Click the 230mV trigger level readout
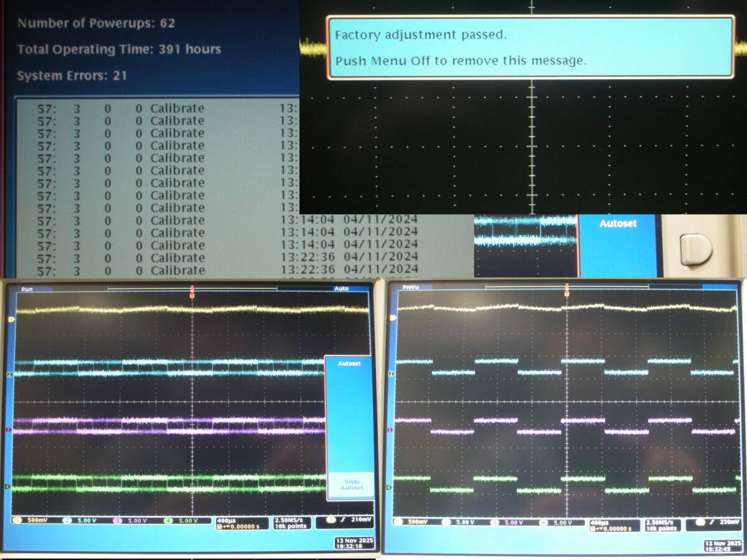747x560 pixels. [731, 522]
